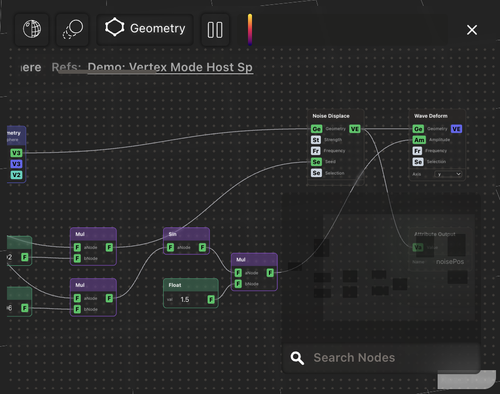Image resolution: width=500 pixels, height=394 pixels.
Task: Click the green Se Seed port on Noise Displace
Action: click(316, 162)
